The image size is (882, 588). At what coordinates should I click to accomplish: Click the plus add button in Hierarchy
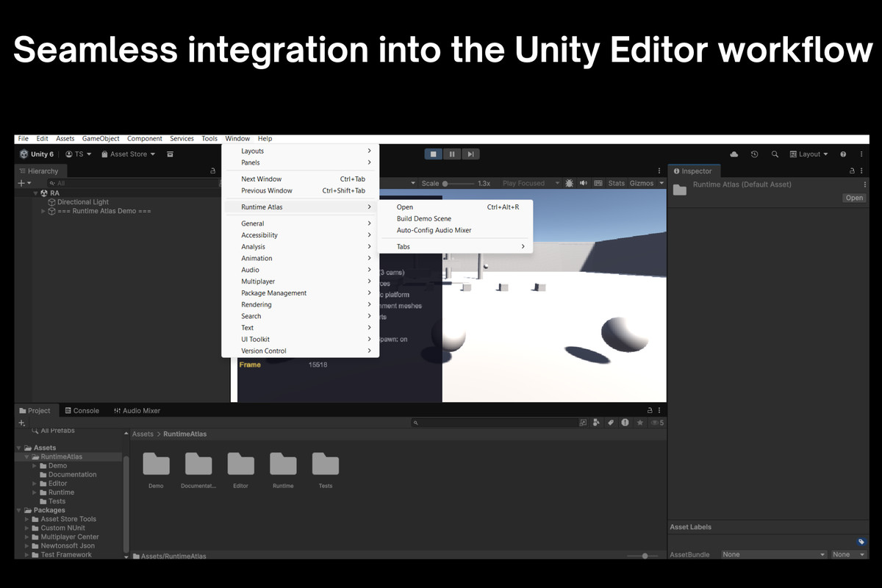[21, 183]
